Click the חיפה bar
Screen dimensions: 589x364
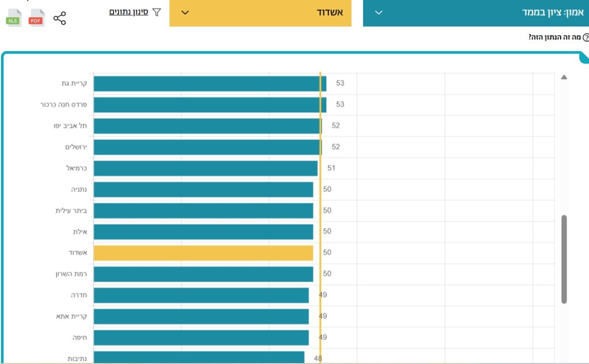point(201,338)
